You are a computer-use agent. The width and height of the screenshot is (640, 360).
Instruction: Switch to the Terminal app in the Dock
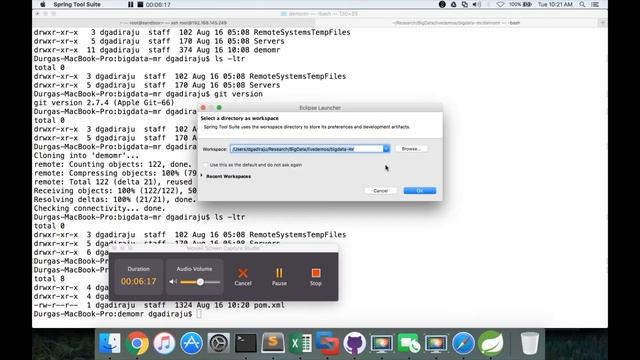[x=246, y=343]
